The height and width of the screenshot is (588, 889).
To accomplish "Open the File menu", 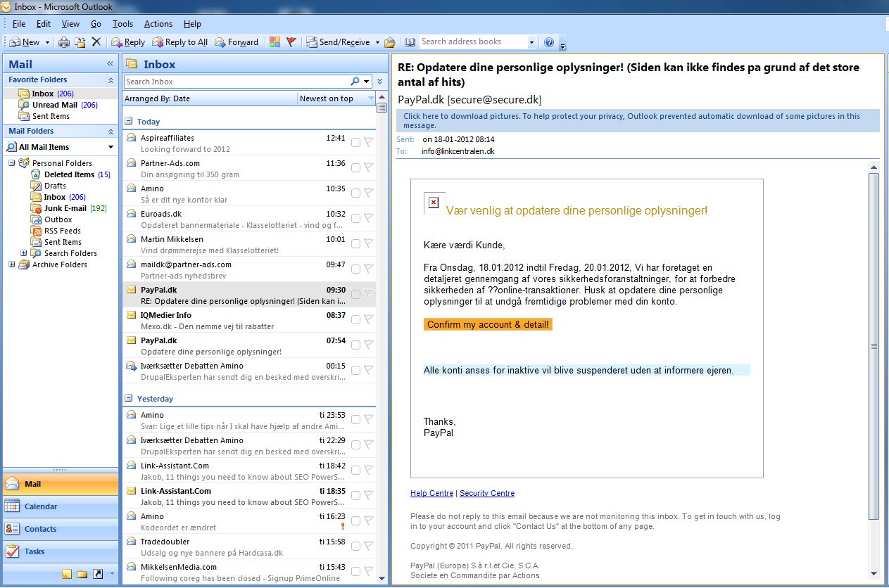I will [19, 24].
